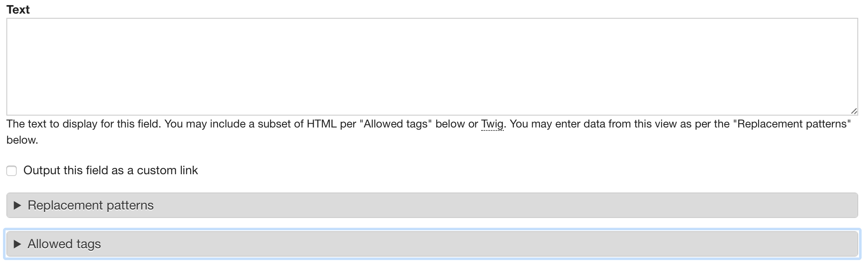Enable Output this field as a custom link
Screen dimensions: 868x266
pos(11,170)
